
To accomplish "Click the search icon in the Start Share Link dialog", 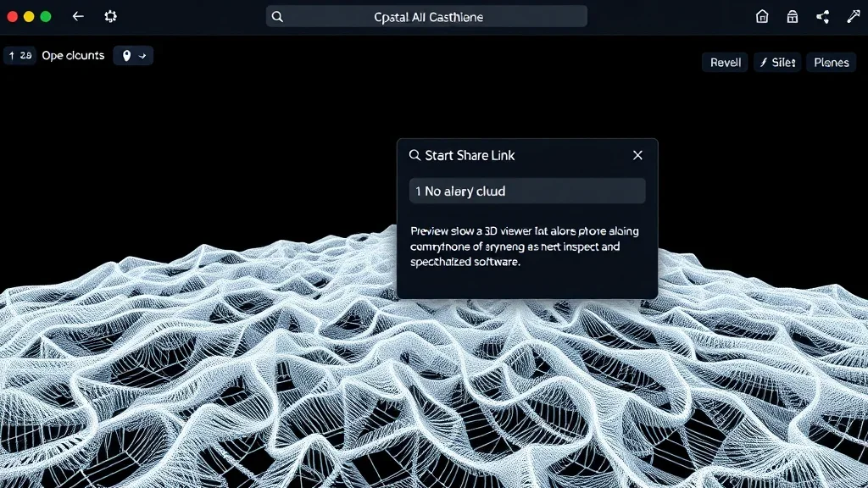I will (x=415, y=155).
